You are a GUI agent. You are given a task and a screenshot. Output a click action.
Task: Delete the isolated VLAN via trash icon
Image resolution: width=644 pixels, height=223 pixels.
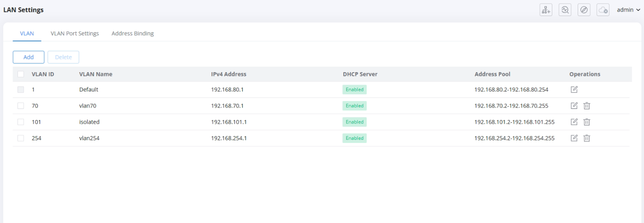(x=587, y=122)
